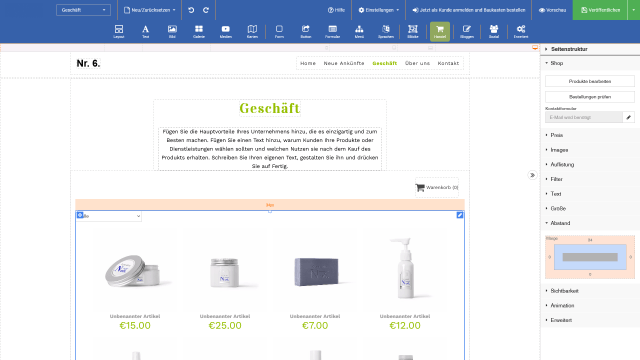Screen dimensions: 640x360
Task: Open Über uns navigation item
Action: (418, 63)
